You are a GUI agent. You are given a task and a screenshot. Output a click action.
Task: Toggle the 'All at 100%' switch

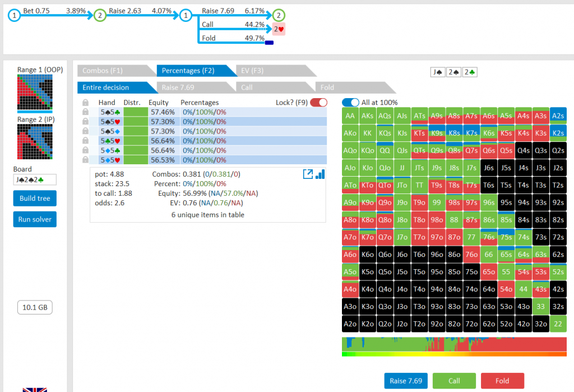pyautogui.click(x=350, y=103)
